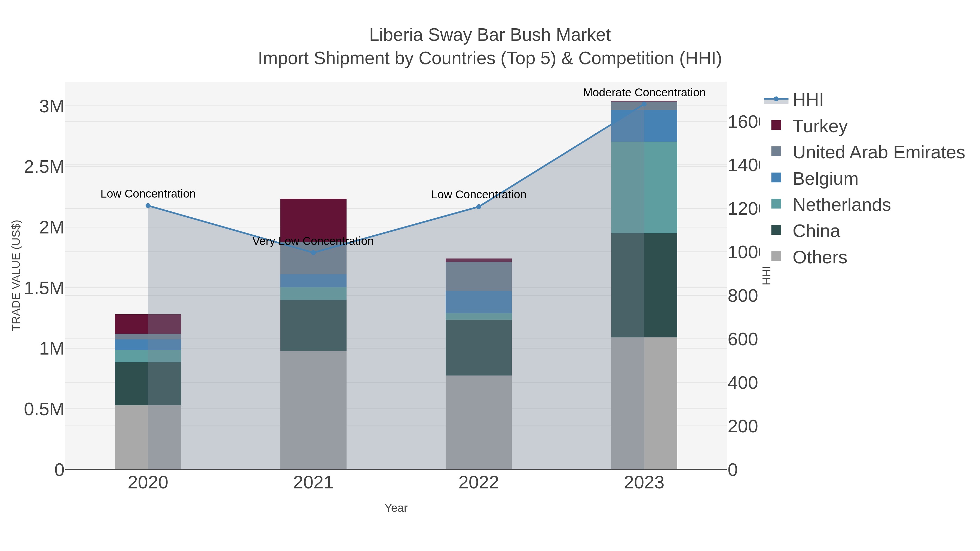
Task: Click the 2023 x-axis label
Action: click(x=644, y=483)
